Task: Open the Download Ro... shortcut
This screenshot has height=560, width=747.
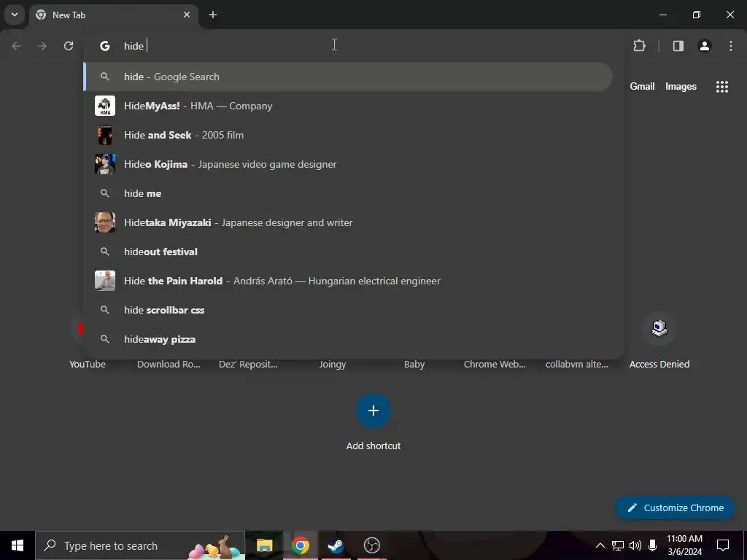Action: (x=169, y=365)
